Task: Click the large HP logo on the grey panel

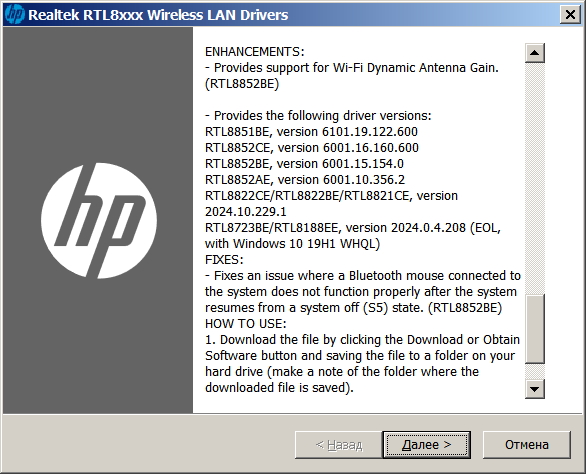Action: pos(99,221)
